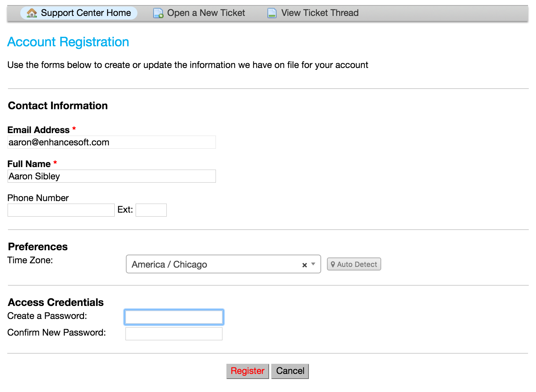Click the phone extension Ext box
This screenshot has height=392, width=536.
click(151, 210)
